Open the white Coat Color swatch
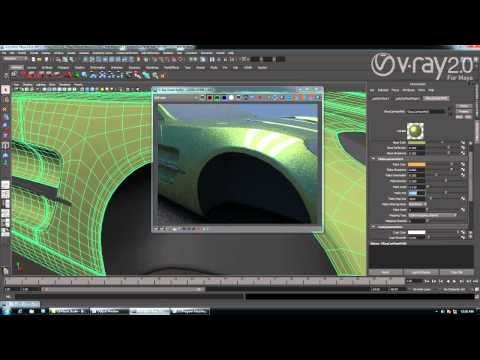Viewport: 480px width, 360px height. [417, 232]
